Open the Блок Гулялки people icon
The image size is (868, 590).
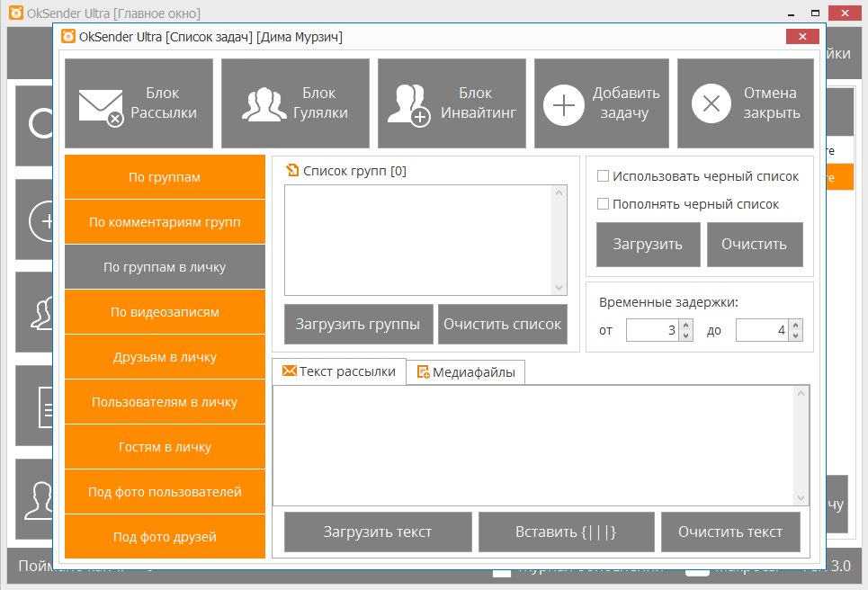[x=264, y=104]
